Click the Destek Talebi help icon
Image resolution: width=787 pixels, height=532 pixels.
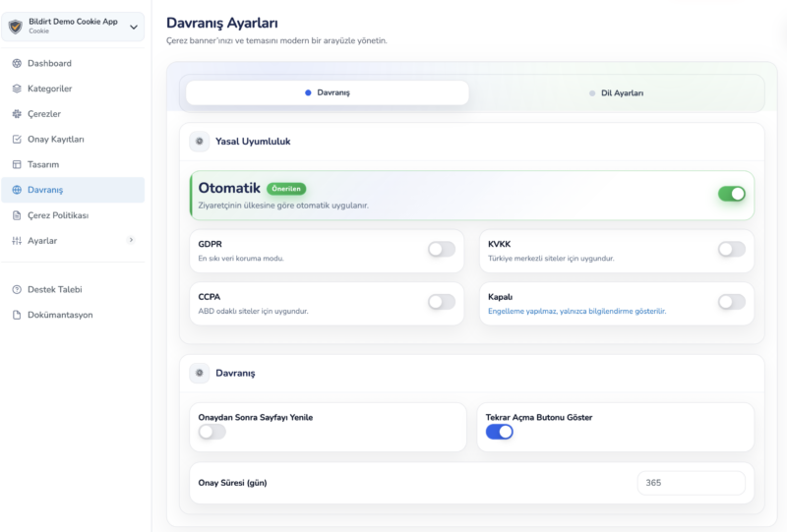pyautogui.click(x=17, y=289)
